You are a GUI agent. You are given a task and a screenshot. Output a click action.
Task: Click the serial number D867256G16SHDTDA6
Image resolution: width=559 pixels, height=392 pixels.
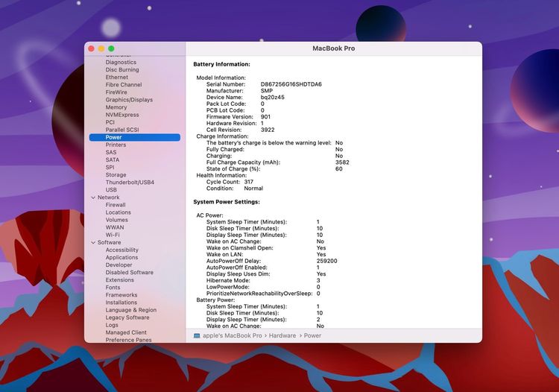(x=291, y=84)
